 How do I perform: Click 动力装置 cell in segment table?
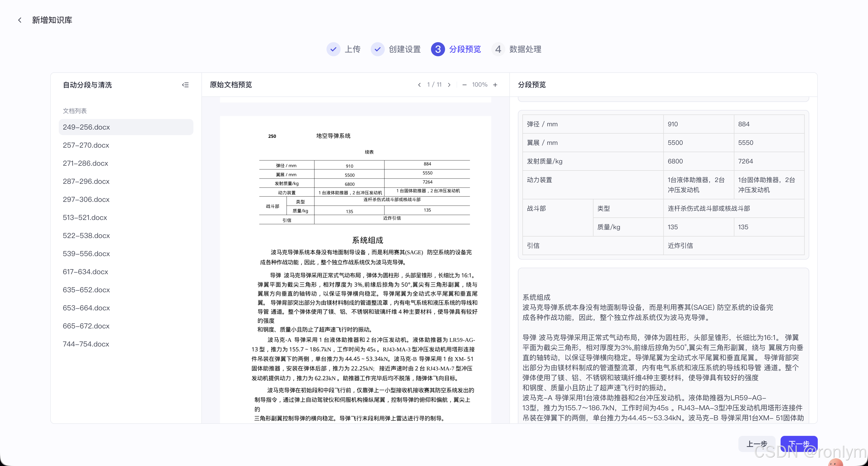point(593,185)
